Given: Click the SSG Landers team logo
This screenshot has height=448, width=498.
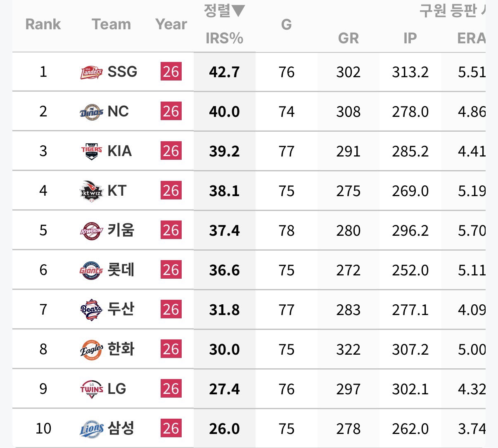Looking at the screenshot, I should (91, 72).
